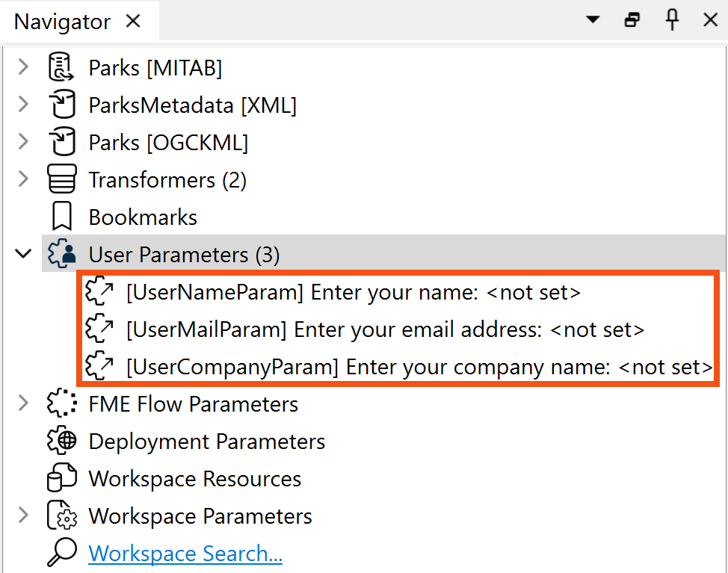Screen dimensions: 728x573
Task: Click the Workspace Search magnifier icon
Action: [x=62, y=551]
